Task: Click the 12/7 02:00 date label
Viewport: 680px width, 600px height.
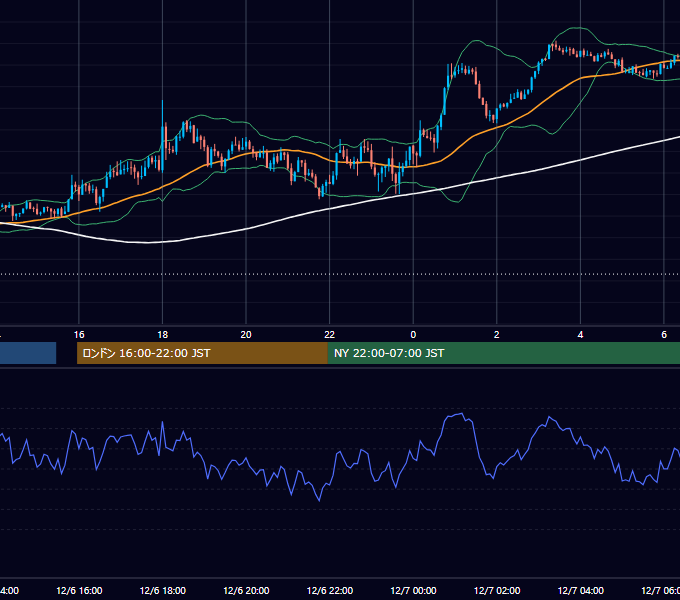Action: [497, 590]
